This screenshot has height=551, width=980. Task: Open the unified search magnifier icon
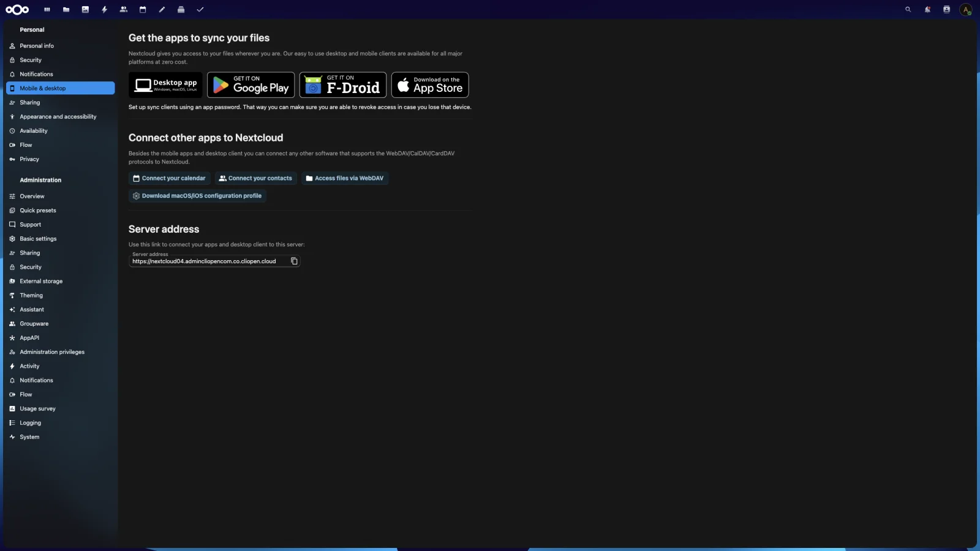(x=908, y=10)
